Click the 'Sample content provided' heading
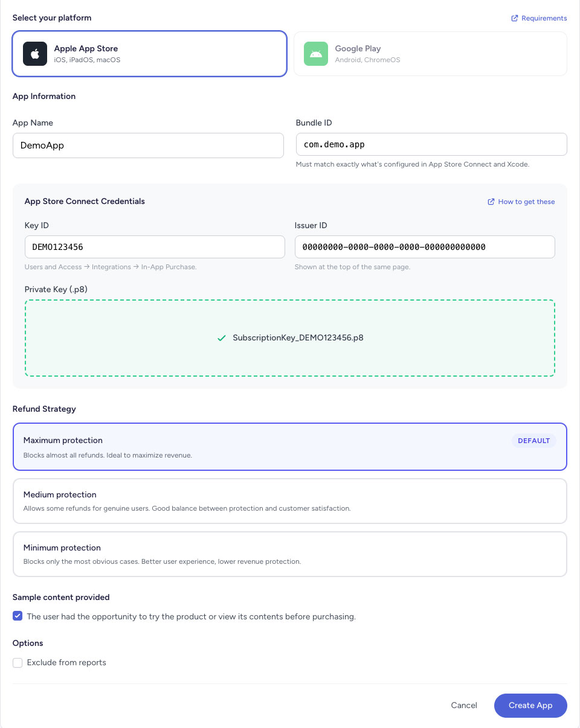580x728 pixels. (61, 597)
